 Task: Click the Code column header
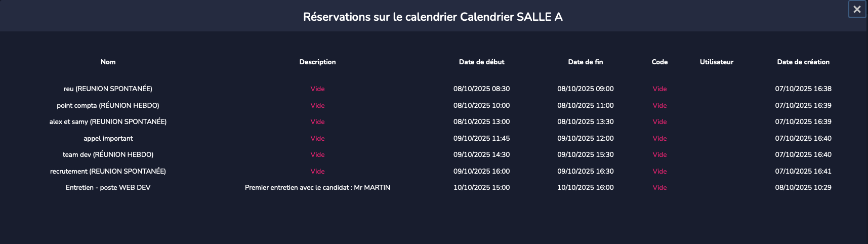tap(659, 62)
